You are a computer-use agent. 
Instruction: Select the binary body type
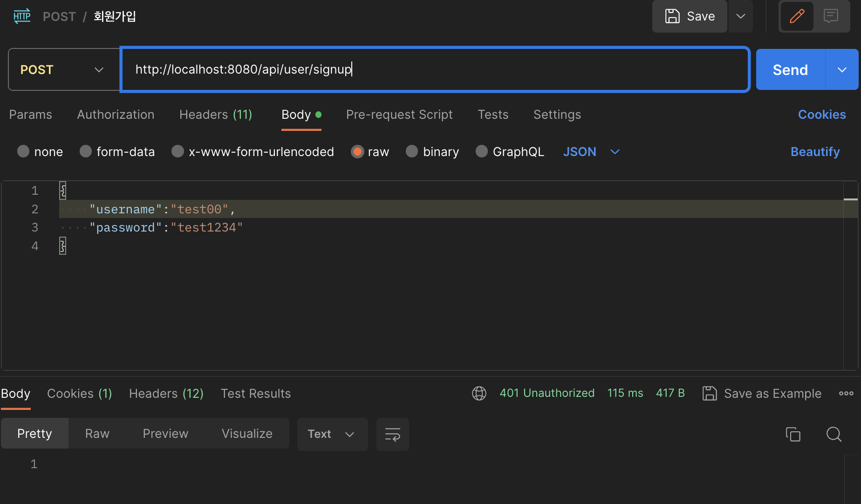tap(412, 151)
